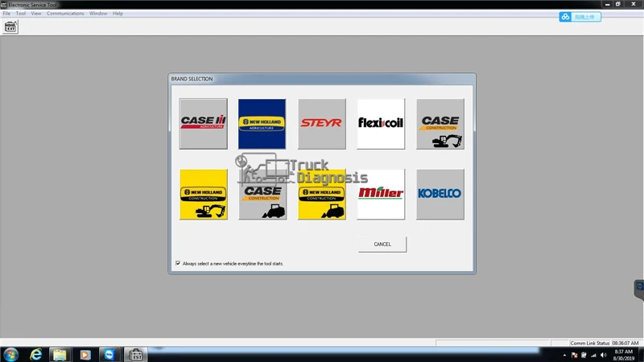This screenshot has height=362, width=644.
Task: Click the network signal tray icon
Action: pyautogui.click(x=593, y=355)
